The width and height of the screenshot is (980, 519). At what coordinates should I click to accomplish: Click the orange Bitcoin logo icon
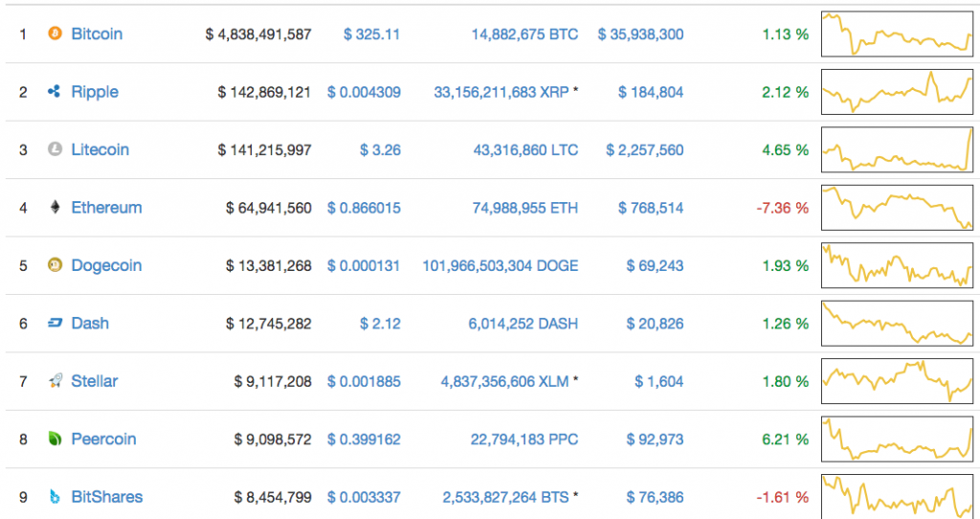(55, 34)
